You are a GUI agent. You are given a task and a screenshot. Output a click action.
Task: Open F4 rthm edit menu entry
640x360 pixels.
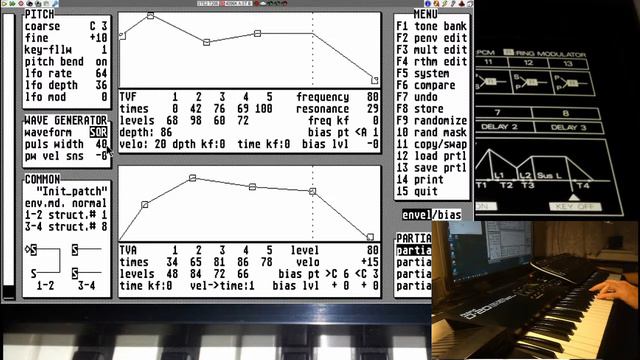[x=431, y=62]
